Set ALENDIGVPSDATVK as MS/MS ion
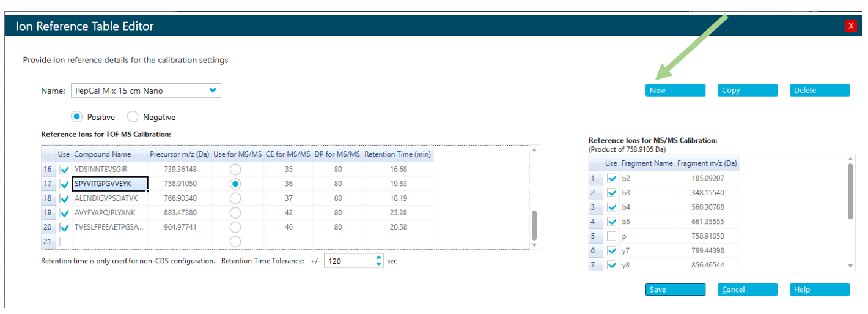The image size is (868, 314). click(235, 198)
